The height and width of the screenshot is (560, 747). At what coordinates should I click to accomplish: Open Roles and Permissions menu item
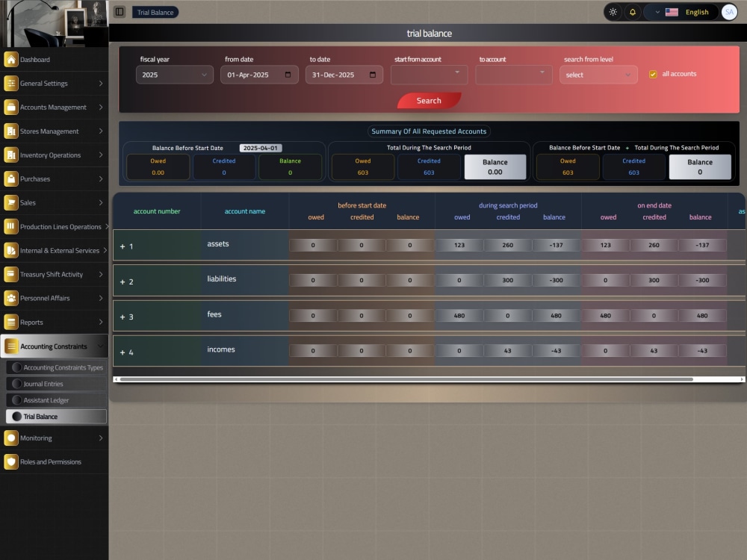[55, 461]
